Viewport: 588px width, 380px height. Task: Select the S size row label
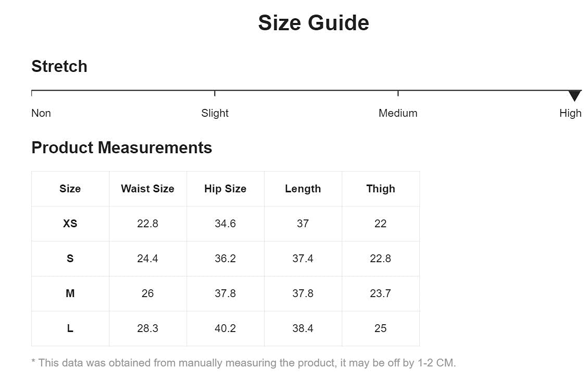click(70, 259)
